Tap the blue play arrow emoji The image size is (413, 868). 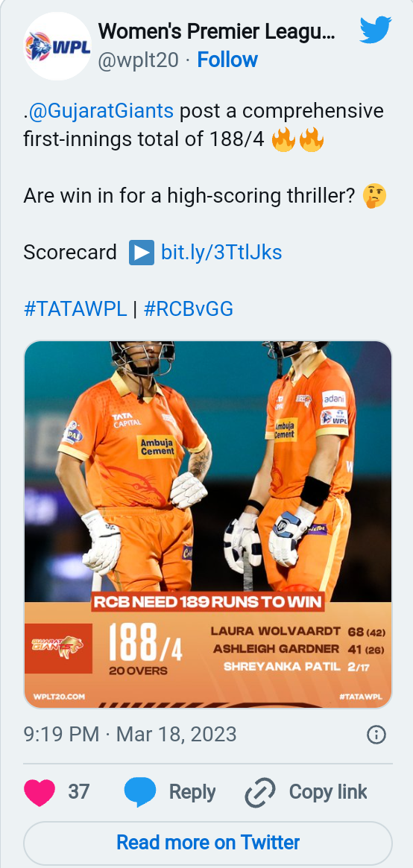pyautogui.click(x=141, y=253)
